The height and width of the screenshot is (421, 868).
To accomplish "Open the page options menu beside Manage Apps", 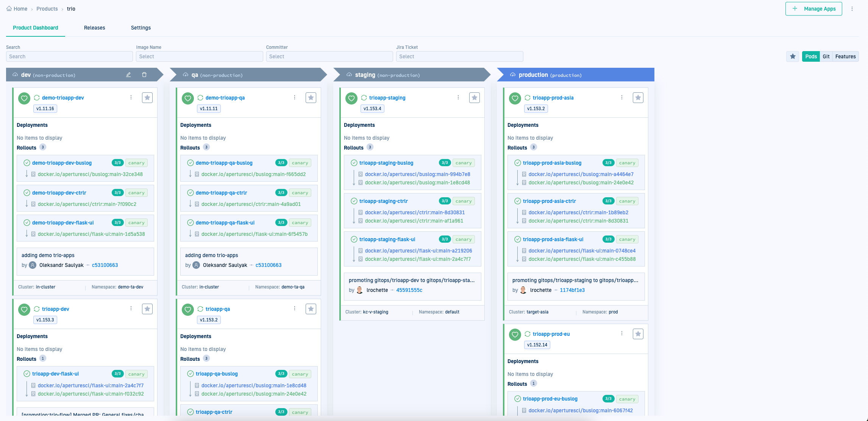I will (x=852, y=9).
